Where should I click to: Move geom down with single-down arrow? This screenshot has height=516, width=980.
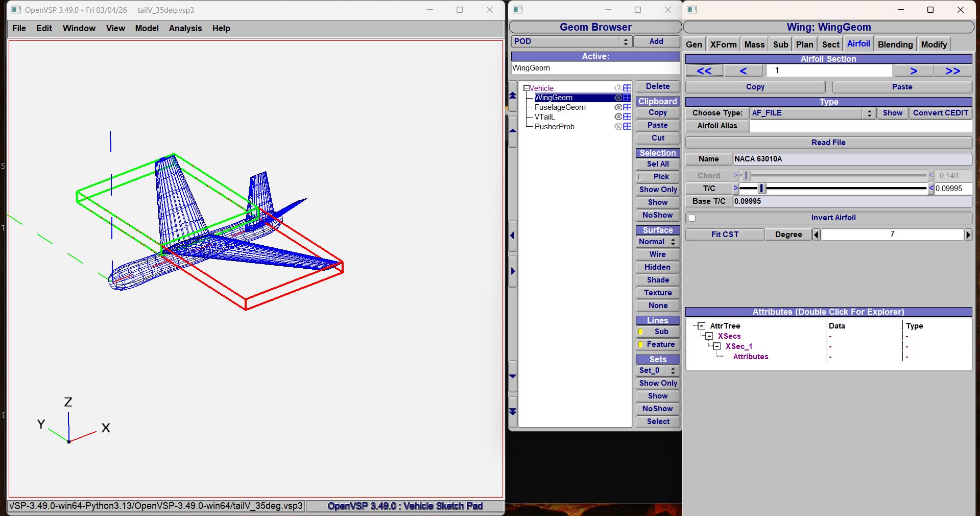click(x=513, y=376)
